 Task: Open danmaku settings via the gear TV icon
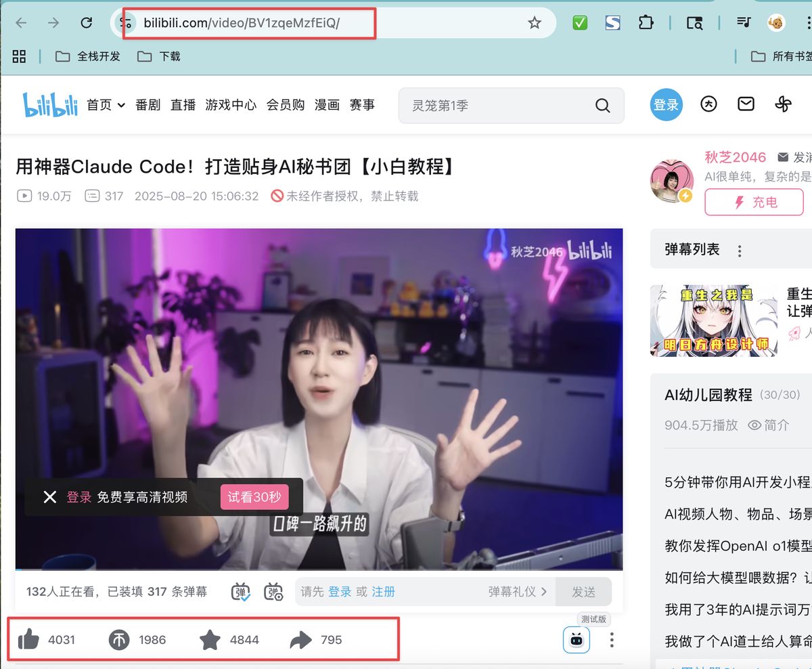pyautogui.click(x=274, y=591)
